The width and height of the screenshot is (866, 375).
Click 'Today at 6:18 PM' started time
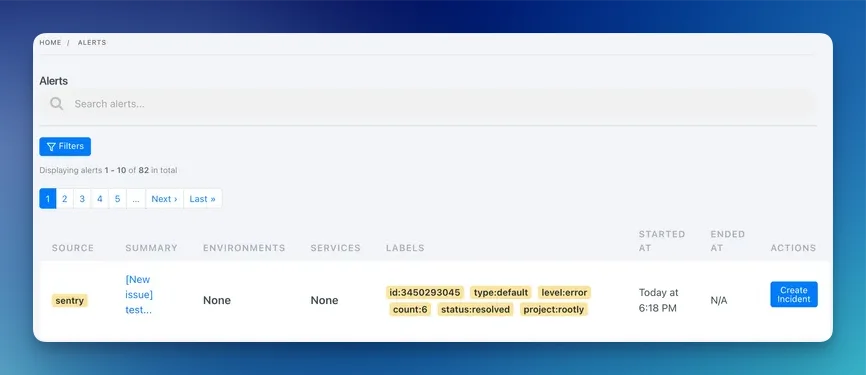[x=659, y=300]
